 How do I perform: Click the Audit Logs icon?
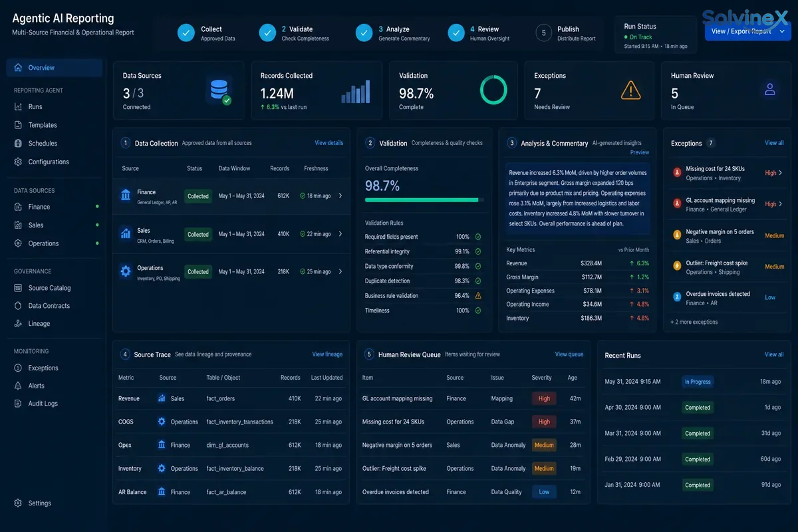(x=18, y=404)
